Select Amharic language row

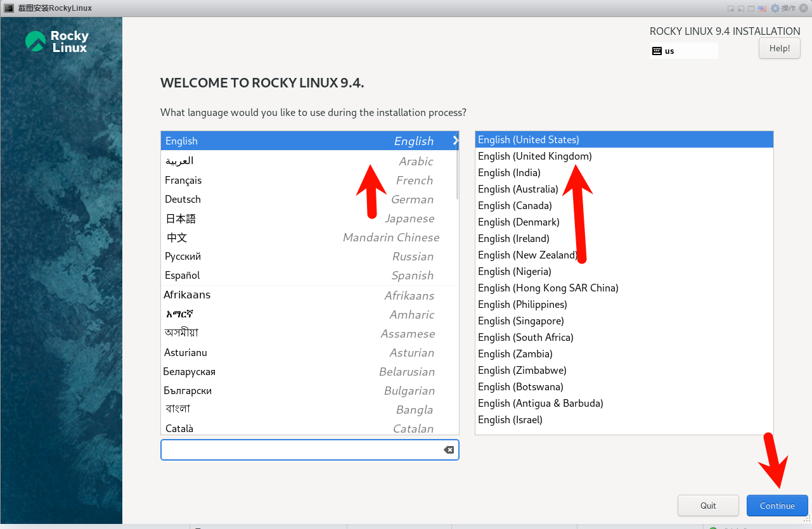click(x=309, y=314)
